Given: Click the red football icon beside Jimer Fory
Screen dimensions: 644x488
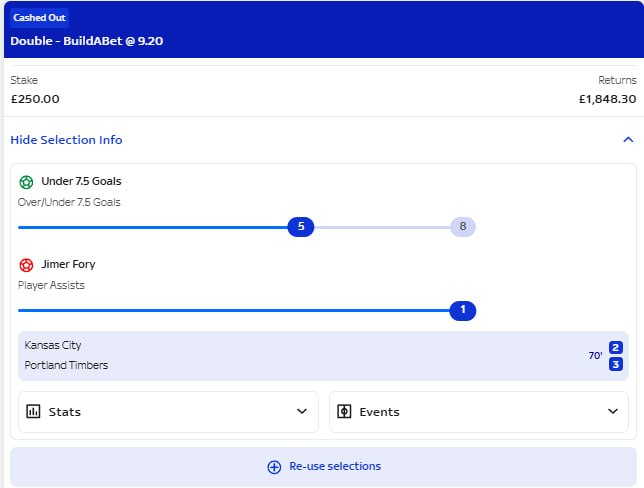Looking at the screenshot, I should pyautogui.click(x=26, y=265).
